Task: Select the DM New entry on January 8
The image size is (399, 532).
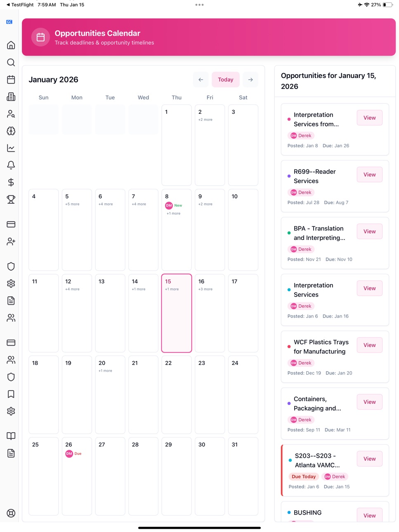Action: [x=174, y=205]
